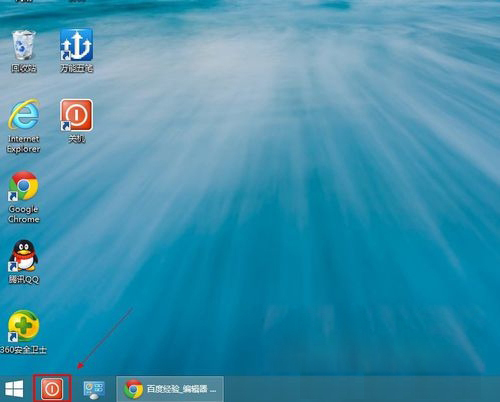Select the Internet Explorer label text
This screenshot has height=402, width=500.
pyautogui.click(x=24, y=144)
